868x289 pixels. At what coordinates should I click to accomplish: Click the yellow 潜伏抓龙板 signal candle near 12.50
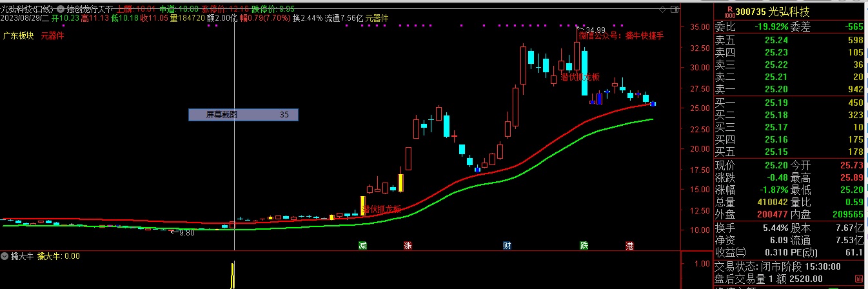pyautogui.click(x=362, y=206)
